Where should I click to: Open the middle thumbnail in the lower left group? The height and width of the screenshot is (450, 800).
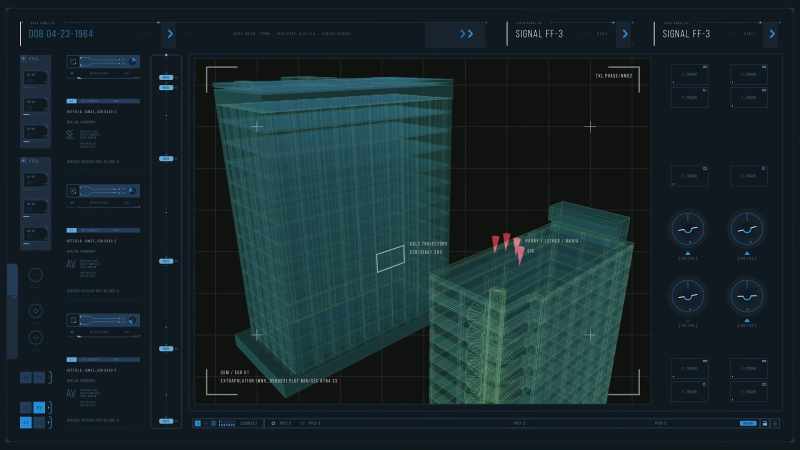pyautogui.click(x=36, y=207)
